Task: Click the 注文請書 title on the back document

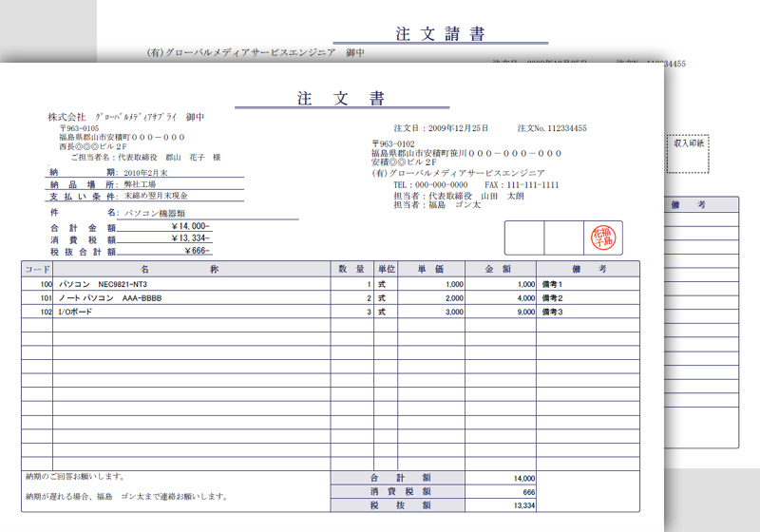Action: (440, 33)
